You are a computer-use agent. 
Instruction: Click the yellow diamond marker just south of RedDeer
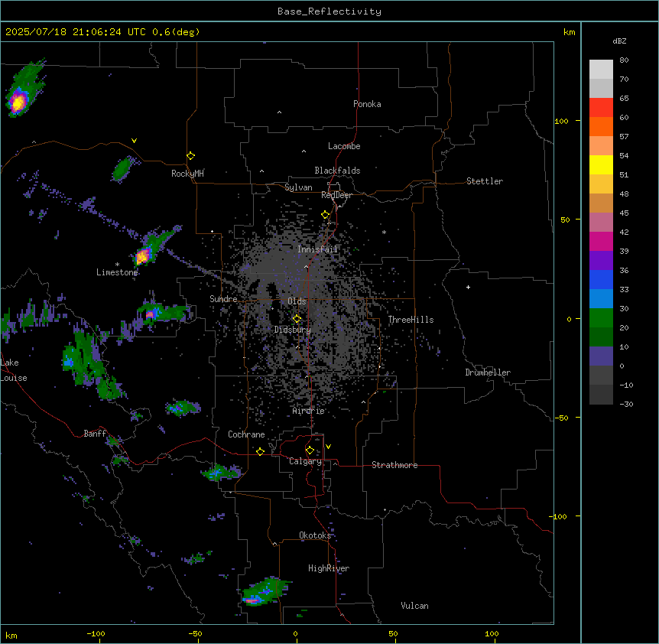[325, 215]
